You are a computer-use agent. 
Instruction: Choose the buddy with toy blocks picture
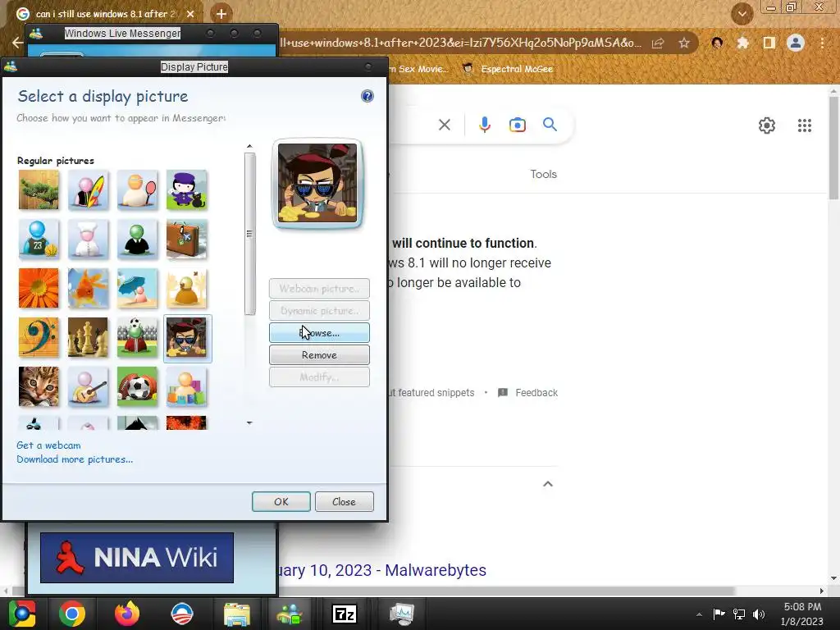point(187,387)
